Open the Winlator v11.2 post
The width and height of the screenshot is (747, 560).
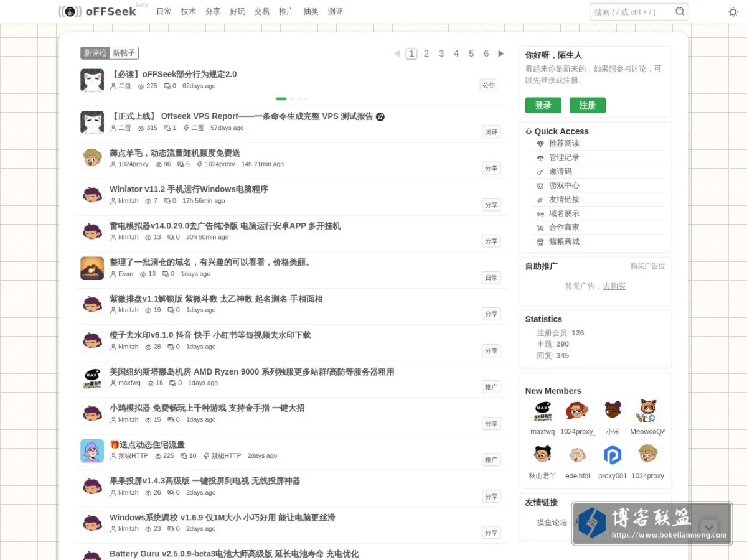(x=189, y=189)
